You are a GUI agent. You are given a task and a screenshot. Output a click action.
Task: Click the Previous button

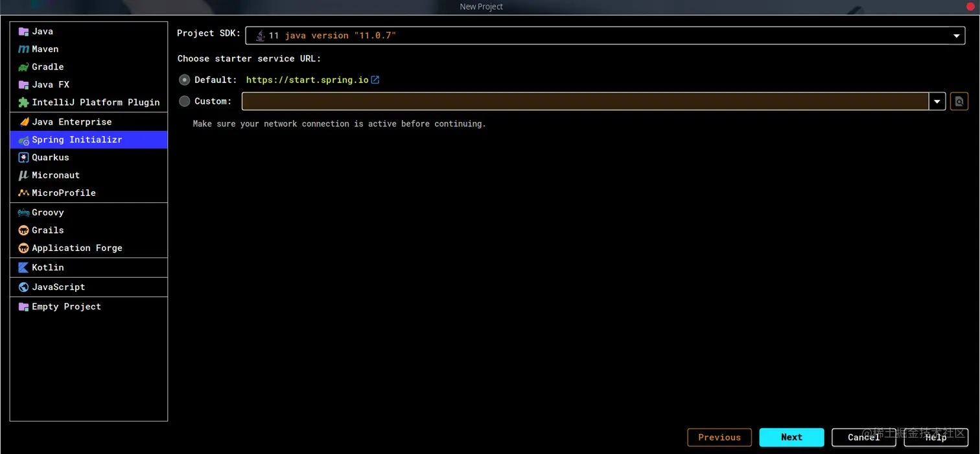tap(719, 437)
